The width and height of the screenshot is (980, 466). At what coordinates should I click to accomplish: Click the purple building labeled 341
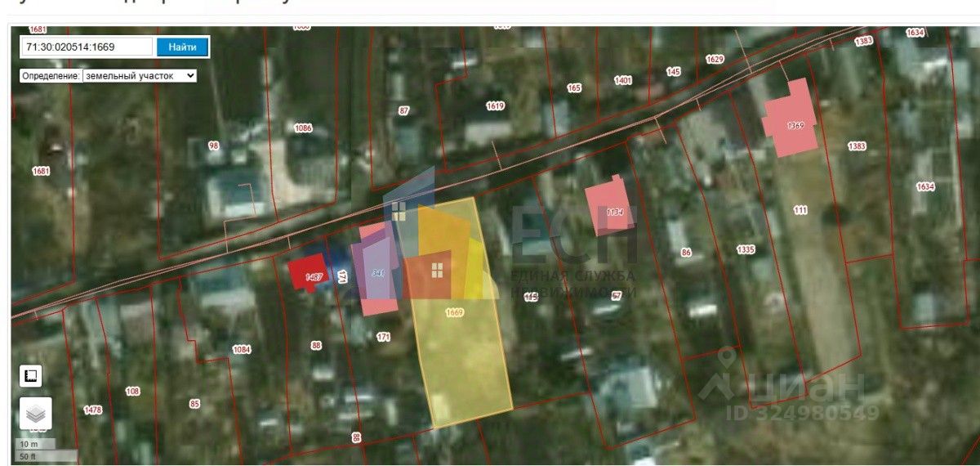click(377, 270)
